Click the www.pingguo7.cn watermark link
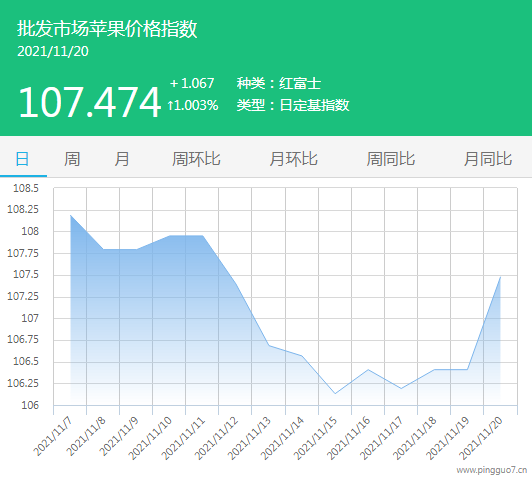Screen dimensions: 532x480 click(x=492, y=470)
